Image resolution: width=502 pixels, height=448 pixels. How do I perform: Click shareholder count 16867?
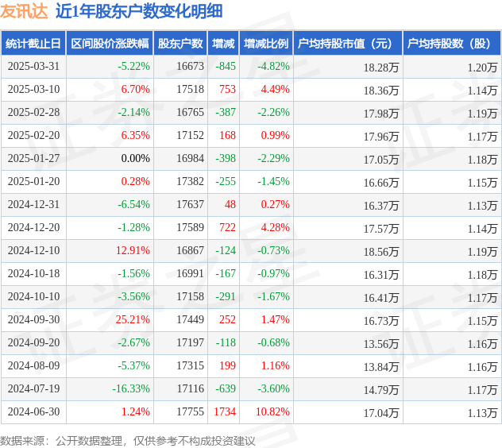tap(190, 251)
